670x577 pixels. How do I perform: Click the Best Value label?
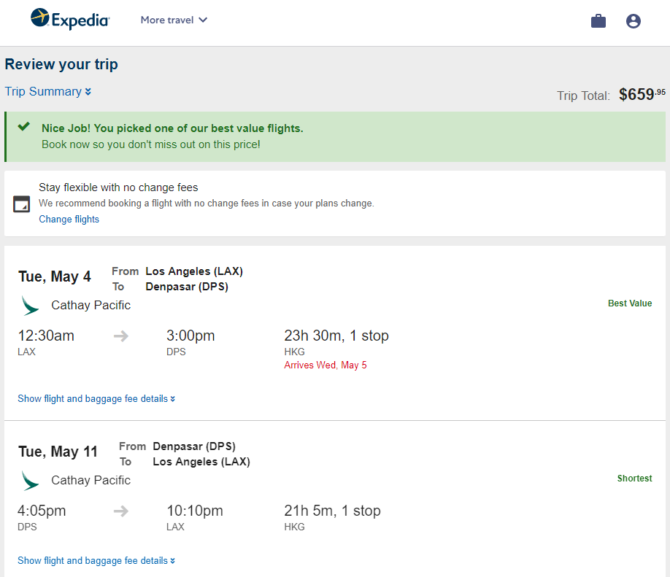point(630,303)
